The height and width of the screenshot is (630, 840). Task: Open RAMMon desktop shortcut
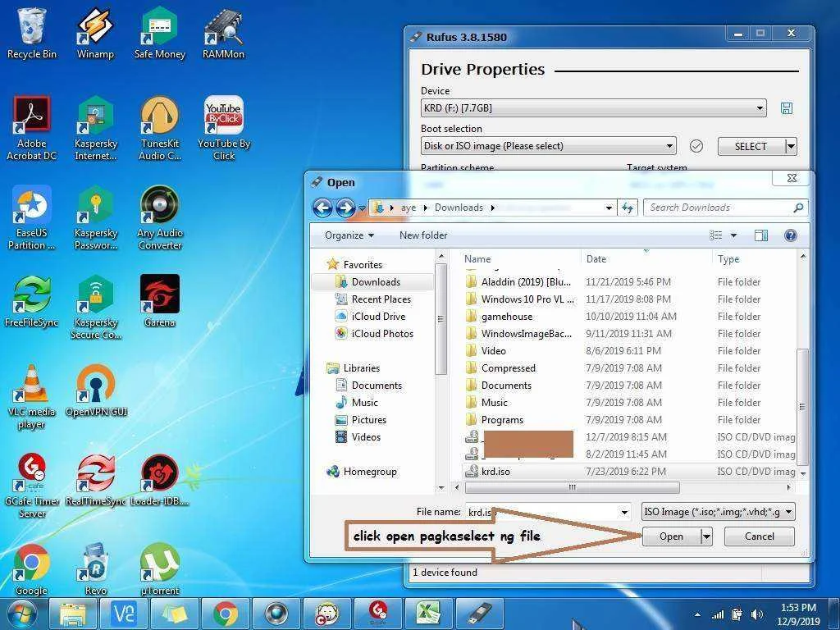tap(223, 33)
